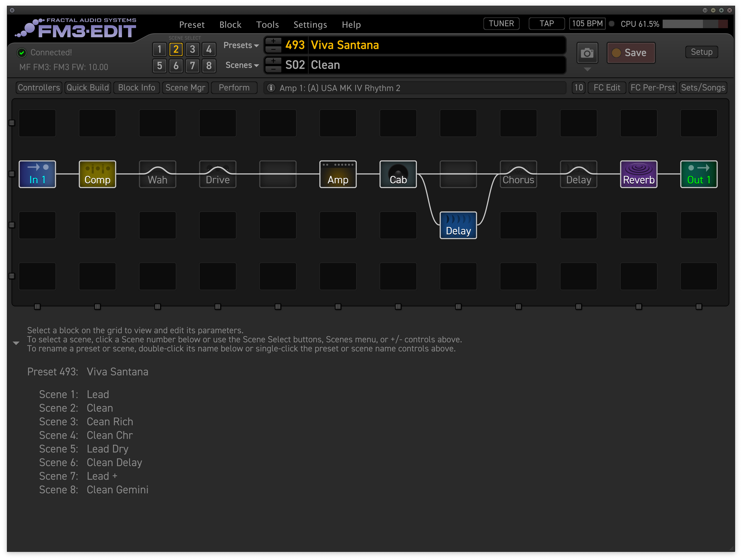Open the Block menu
This screenshot has height=560, width=742.
tap(230, 25)
